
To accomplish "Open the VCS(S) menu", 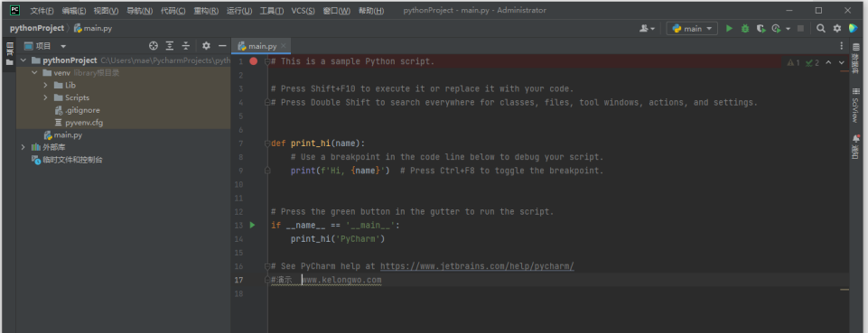I will point(303,11).
